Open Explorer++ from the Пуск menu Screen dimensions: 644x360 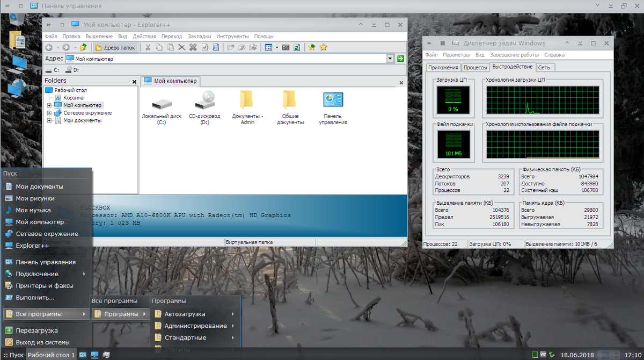pos(47,246)
